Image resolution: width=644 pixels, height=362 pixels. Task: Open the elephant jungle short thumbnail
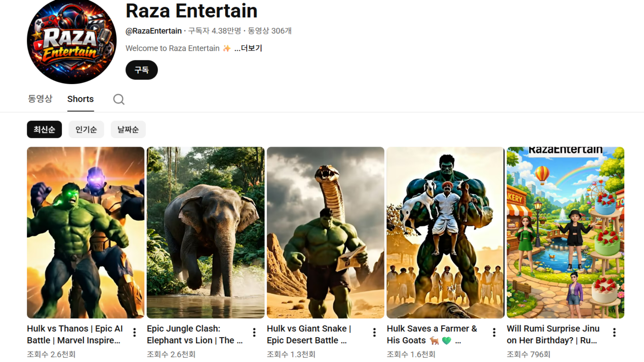(206, 232)
